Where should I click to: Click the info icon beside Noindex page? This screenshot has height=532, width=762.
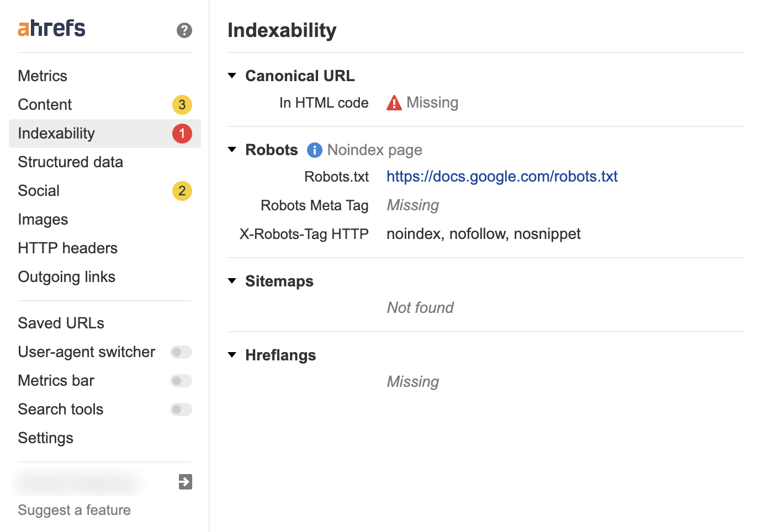point(314,150)
